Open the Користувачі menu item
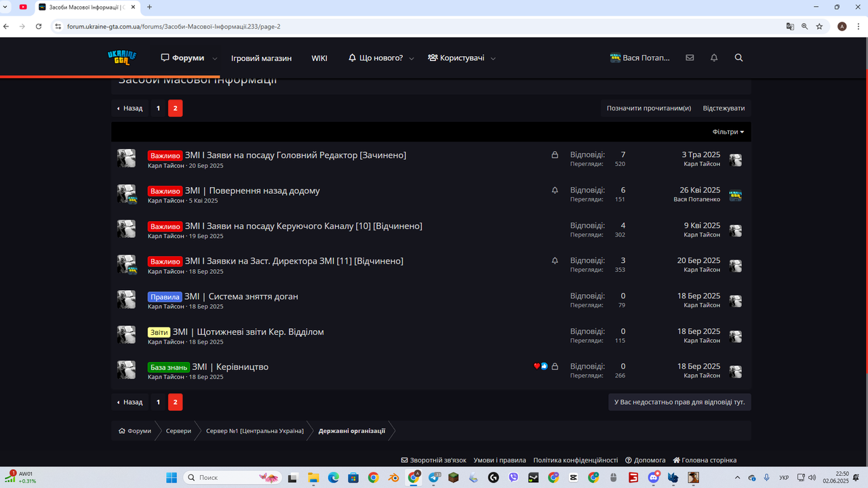 point(456,58)
